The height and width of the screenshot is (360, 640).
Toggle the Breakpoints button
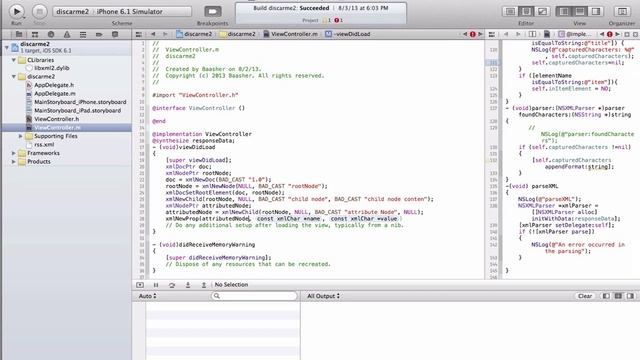tap(213, 11)
